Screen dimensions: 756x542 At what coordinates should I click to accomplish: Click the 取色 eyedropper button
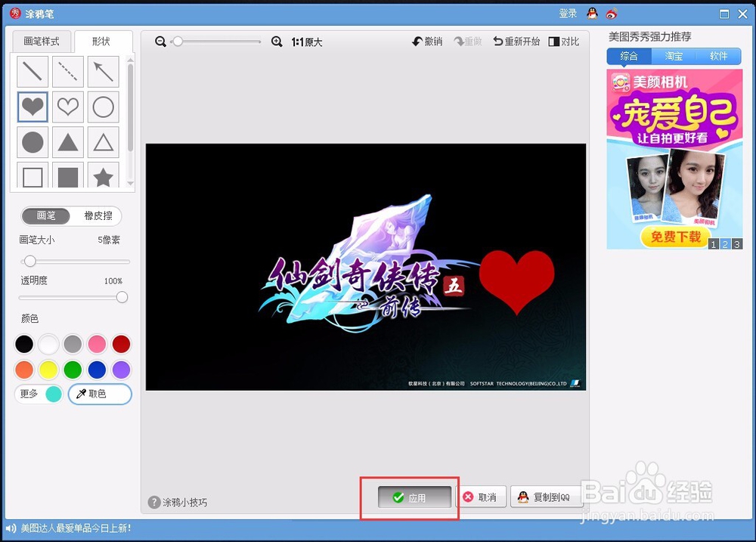(x=100, y=394)
